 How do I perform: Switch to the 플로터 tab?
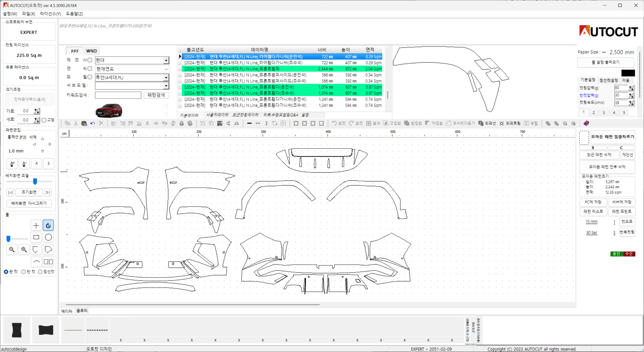82,311
